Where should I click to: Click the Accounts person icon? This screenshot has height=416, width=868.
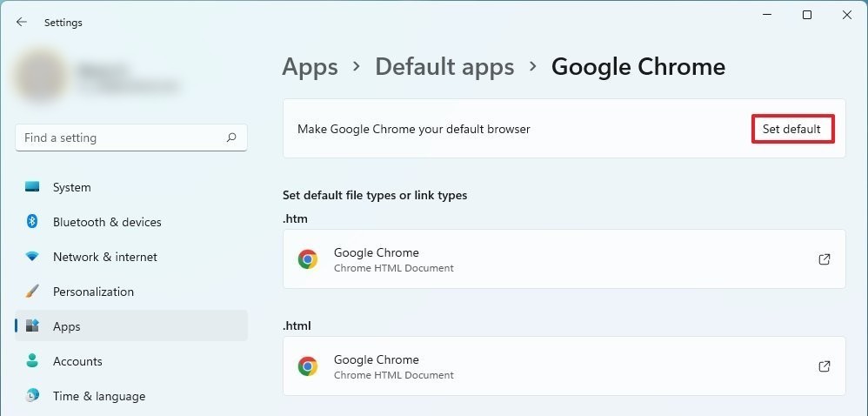[32, 360]
